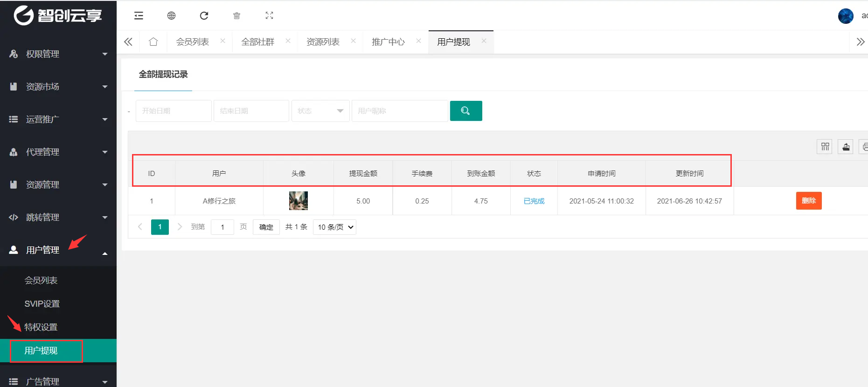The width and height of the screenshot is (868, 387).
Task: Close the 推广中心 tab
Action: (x=419, y=41)
